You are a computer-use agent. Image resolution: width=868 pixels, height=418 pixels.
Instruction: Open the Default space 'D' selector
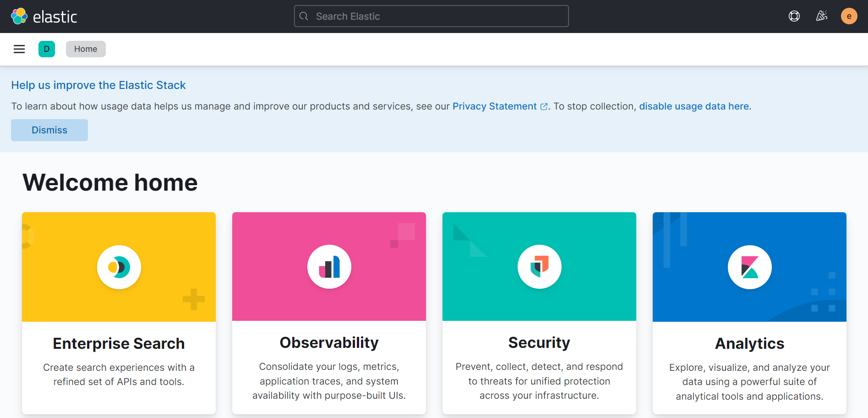point(47,49)
